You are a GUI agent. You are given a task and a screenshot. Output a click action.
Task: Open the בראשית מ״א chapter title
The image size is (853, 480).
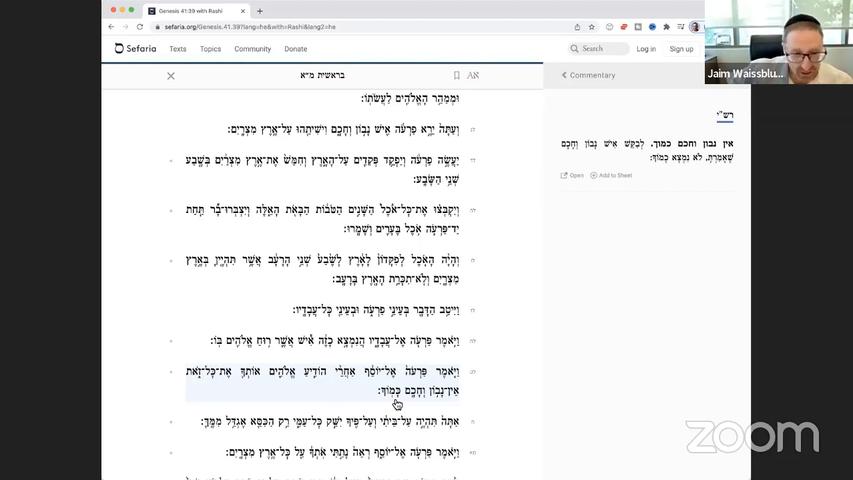(x=323, y=75)
